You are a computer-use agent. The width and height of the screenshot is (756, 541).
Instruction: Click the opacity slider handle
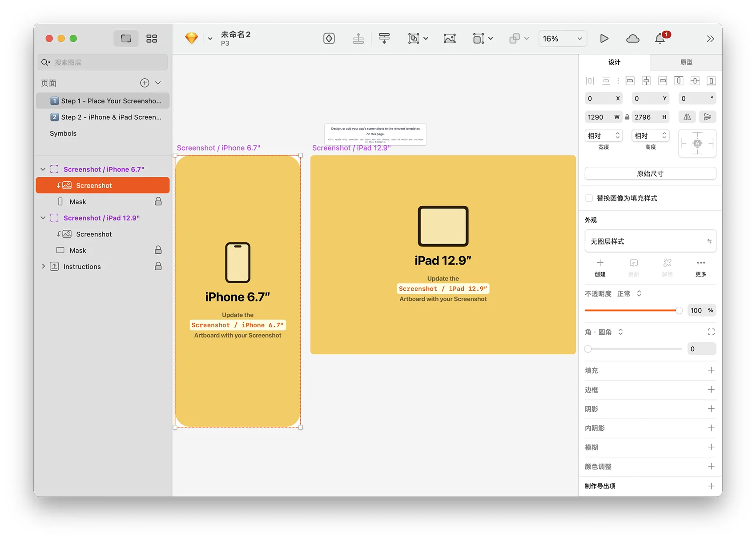click(x=679, y=310)
